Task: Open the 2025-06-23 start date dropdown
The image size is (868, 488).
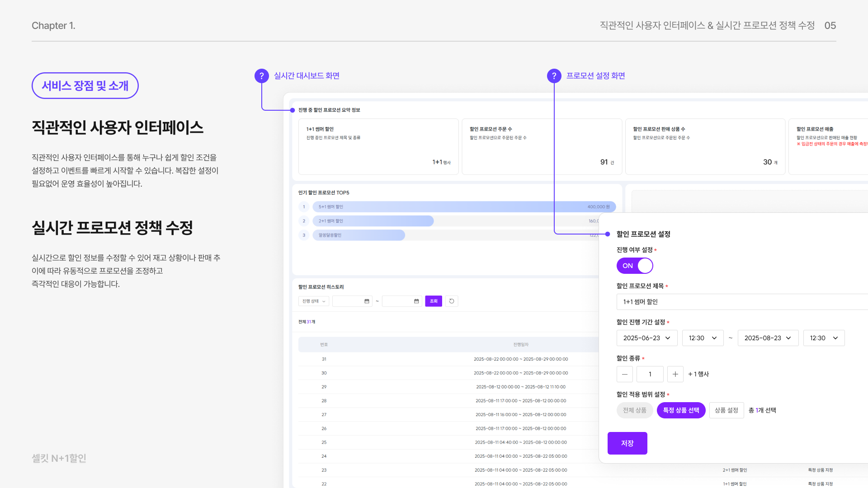Action: (646, 338)
